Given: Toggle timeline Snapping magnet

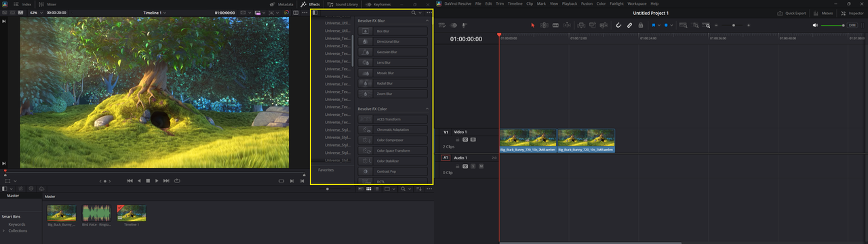Looking at the screenshot, I should (618, 25).
